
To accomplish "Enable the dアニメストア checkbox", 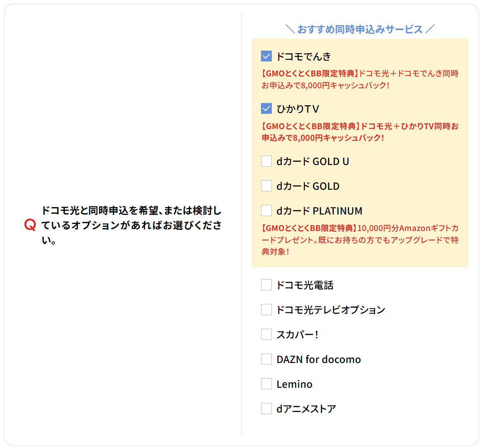I will [x=266, y=408].
